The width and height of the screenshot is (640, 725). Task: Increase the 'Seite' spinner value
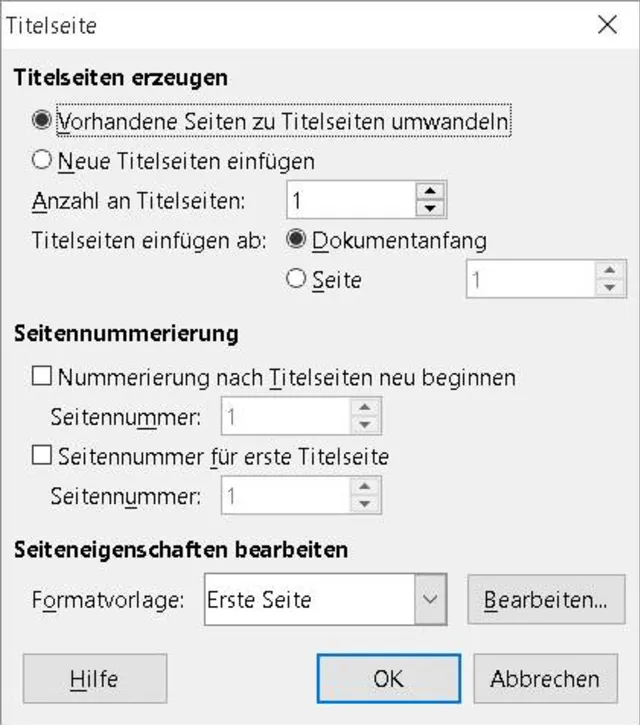(x=609, y=271)
